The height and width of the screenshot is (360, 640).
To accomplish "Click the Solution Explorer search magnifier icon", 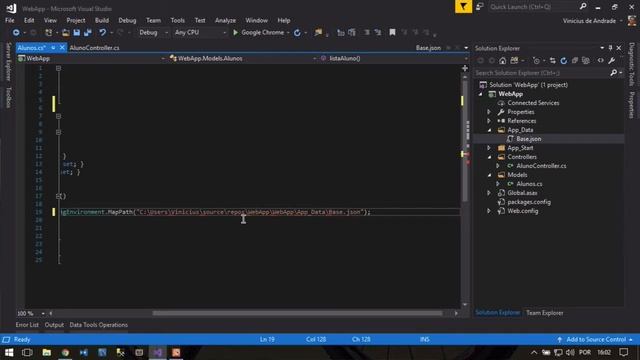I will click(613, 73).
